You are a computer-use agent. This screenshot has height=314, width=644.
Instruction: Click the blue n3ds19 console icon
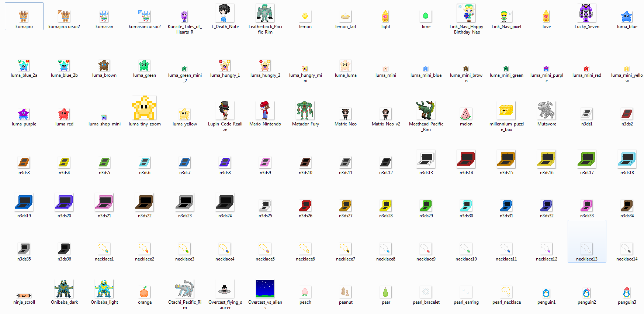coord(24,202)
